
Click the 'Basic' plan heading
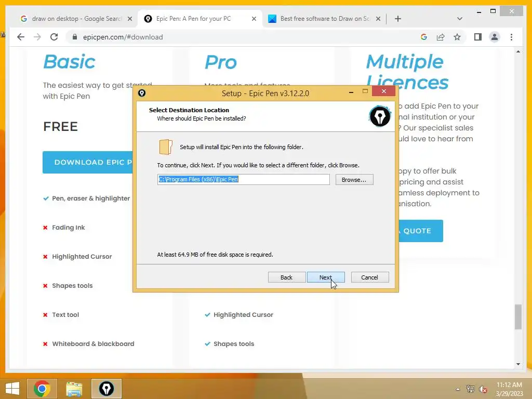tap(69, 62)
